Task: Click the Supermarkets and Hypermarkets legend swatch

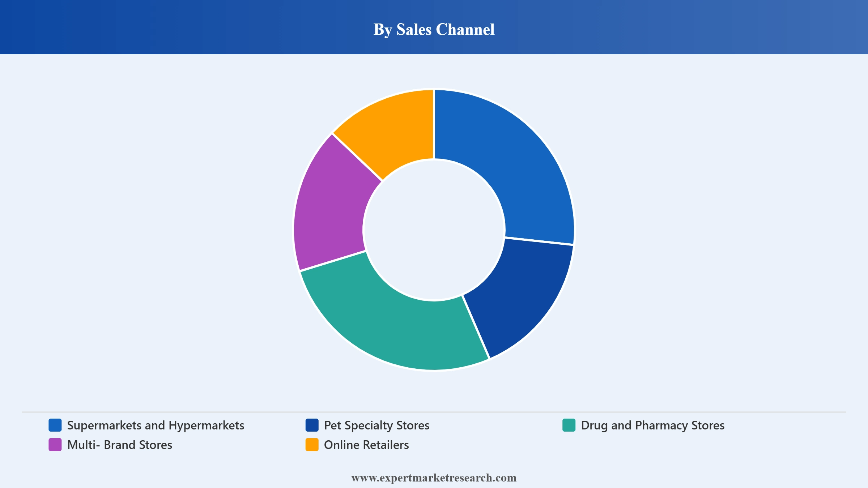Action: coord(55,425)
